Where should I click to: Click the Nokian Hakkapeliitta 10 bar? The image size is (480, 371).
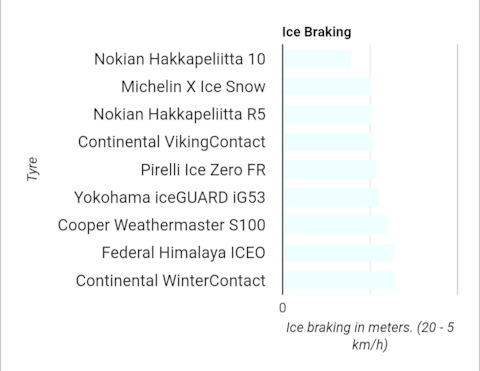pyautogui.click(x=317, y=59)
